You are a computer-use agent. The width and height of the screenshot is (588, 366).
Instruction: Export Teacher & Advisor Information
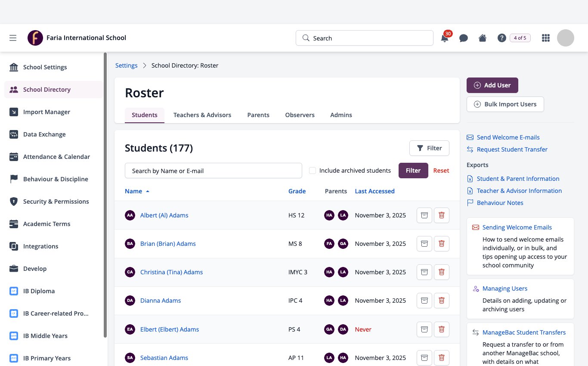[519, 191]
